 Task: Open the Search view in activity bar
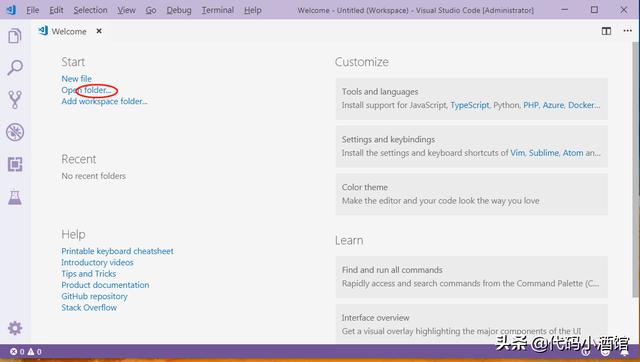15,68
